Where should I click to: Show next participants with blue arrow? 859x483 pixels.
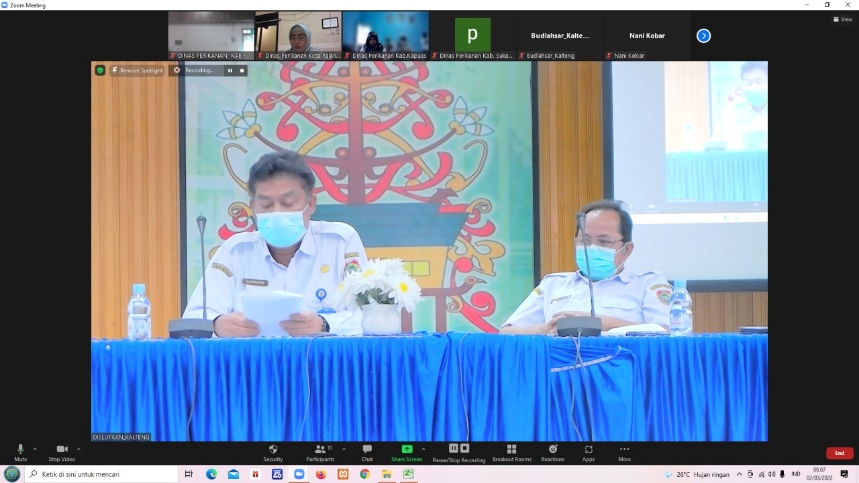tap(703, 36)
